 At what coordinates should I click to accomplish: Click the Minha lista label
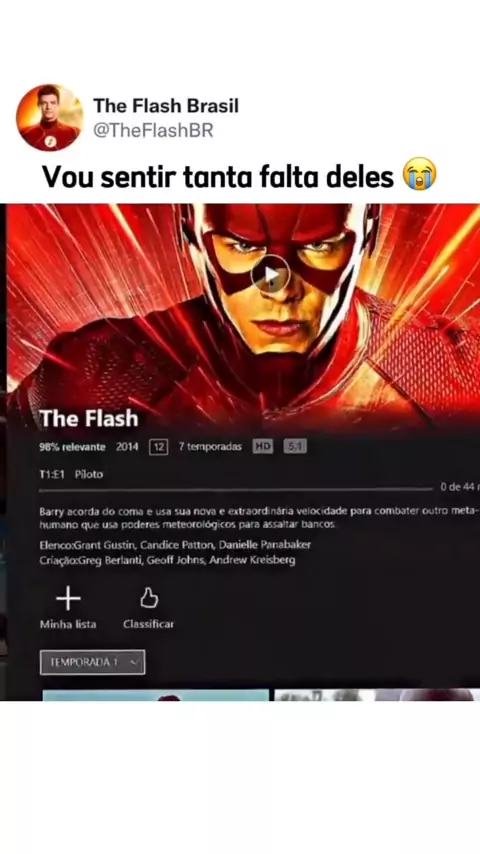(x=68, y=624)
